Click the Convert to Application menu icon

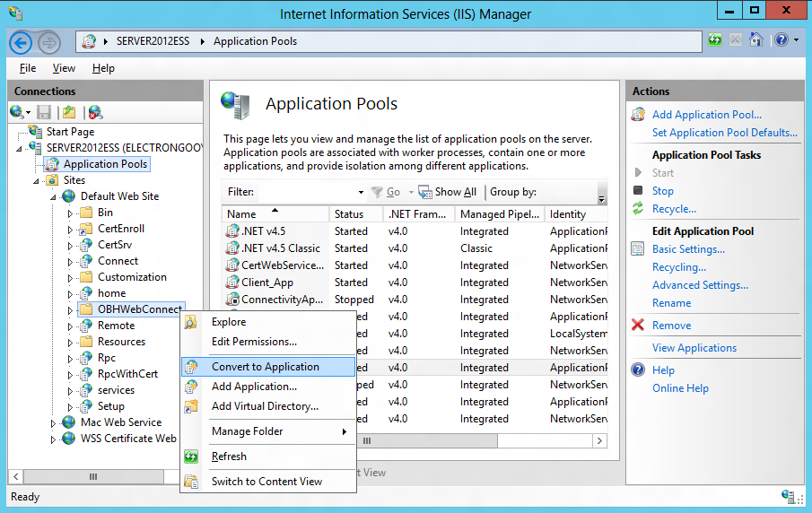coord(190,367)
